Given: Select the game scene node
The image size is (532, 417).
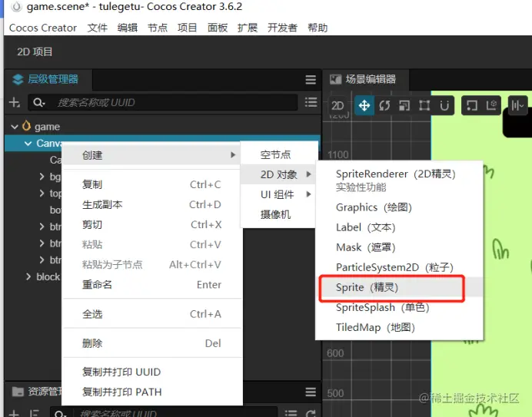Looking at the screenshot, I should pyautogui.click(x=47, y=127).
